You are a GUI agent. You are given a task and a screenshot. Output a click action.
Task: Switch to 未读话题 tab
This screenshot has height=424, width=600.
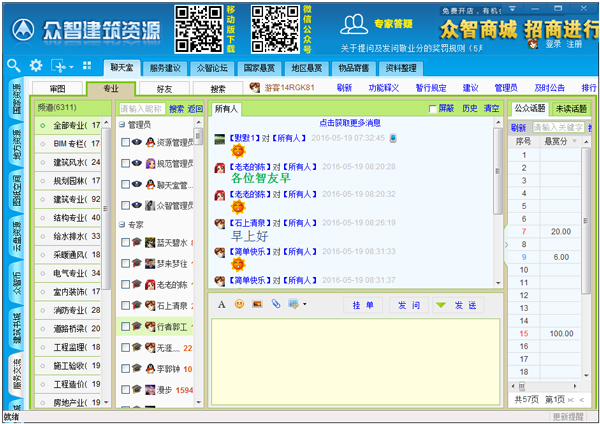[x=571, y=109]
